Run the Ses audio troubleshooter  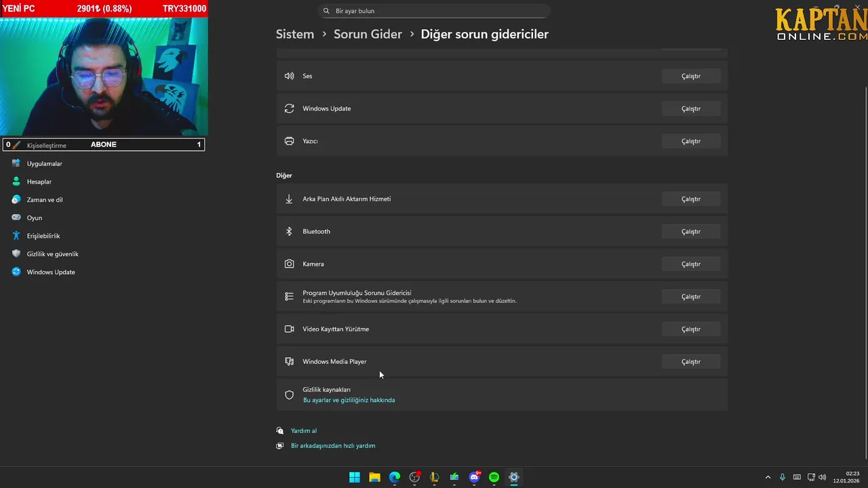690,76
